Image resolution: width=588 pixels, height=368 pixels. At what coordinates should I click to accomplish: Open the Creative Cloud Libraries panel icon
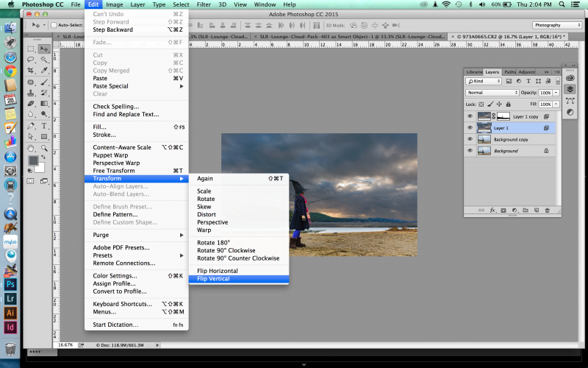coord(570,78)
